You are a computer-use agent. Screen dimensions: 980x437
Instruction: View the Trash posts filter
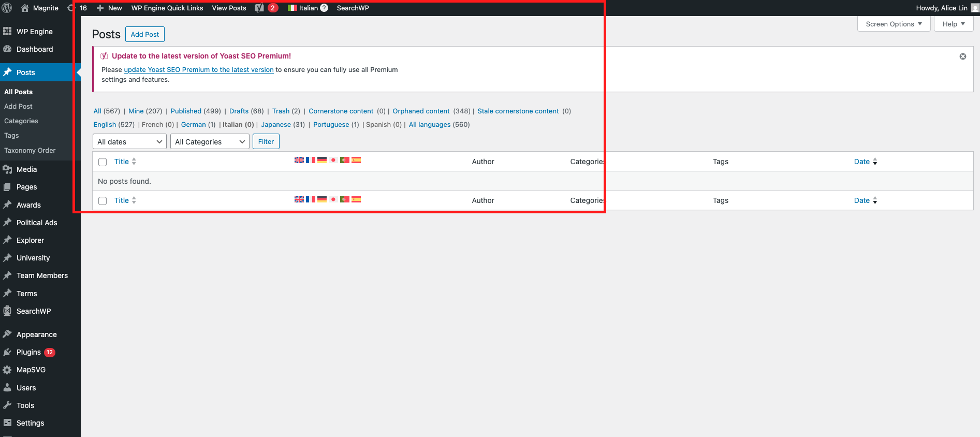point(281,111)
